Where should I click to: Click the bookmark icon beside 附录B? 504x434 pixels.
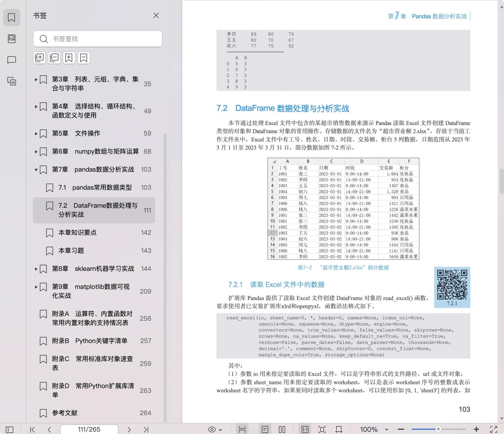click(x=43, y=341)
